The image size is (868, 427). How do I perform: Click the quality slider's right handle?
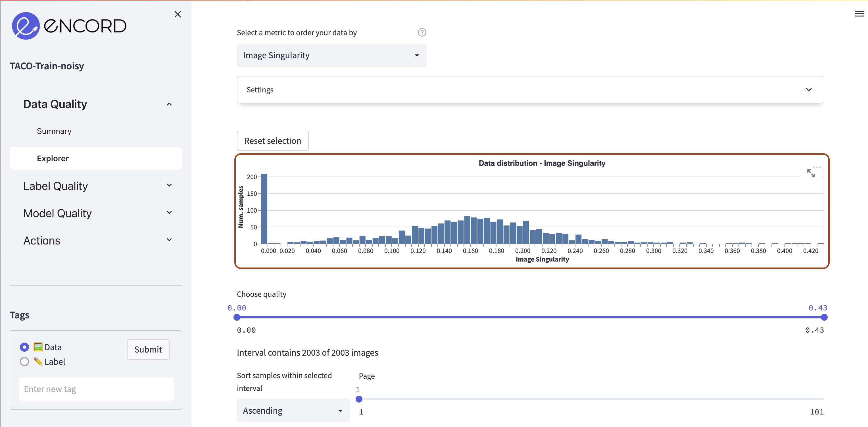point(824,317)
